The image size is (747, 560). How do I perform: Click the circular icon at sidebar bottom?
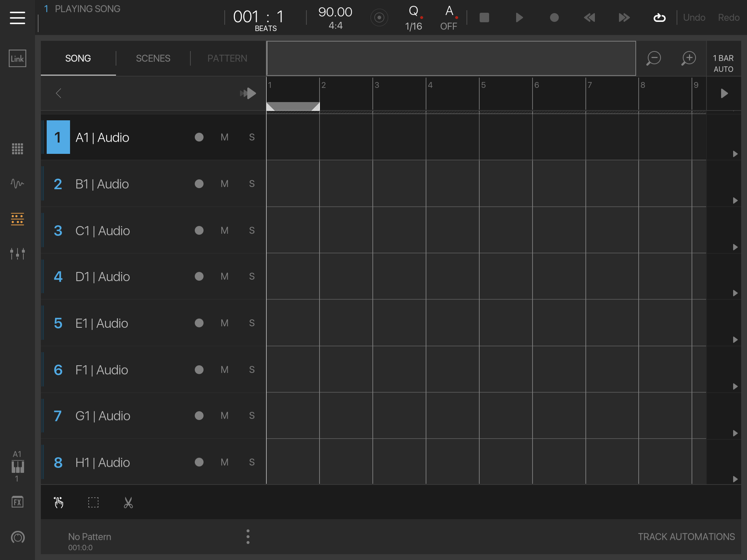coord(18,537)
